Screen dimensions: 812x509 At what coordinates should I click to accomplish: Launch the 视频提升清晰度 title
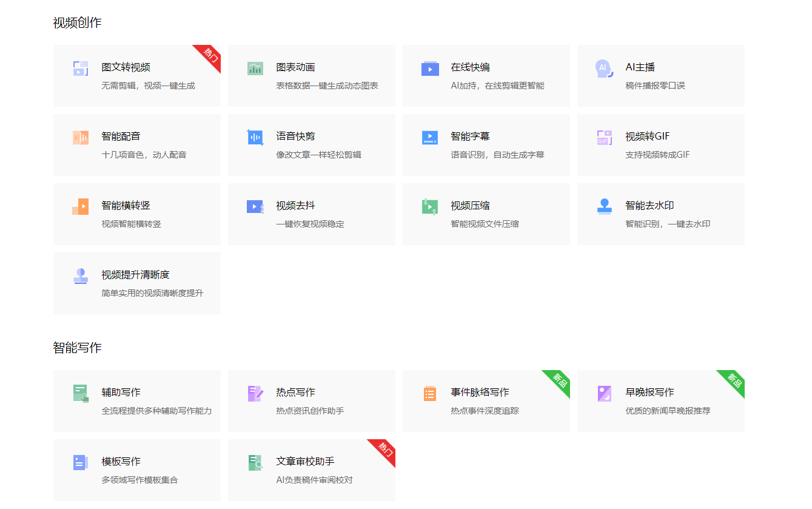(136, 275)
